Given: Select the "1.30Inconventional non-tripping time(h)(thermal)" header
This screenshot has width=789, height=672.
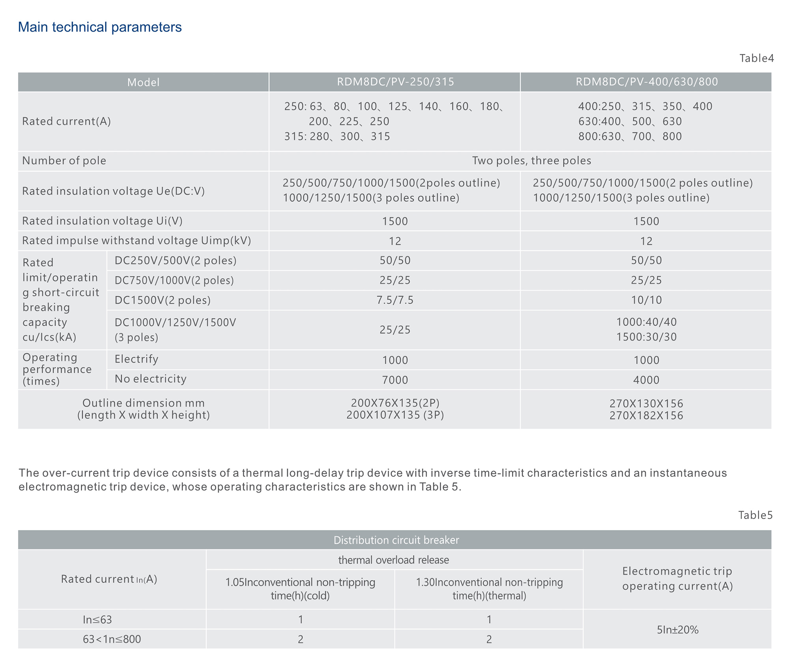Looking at the screenshot, I should click(489, 589).
